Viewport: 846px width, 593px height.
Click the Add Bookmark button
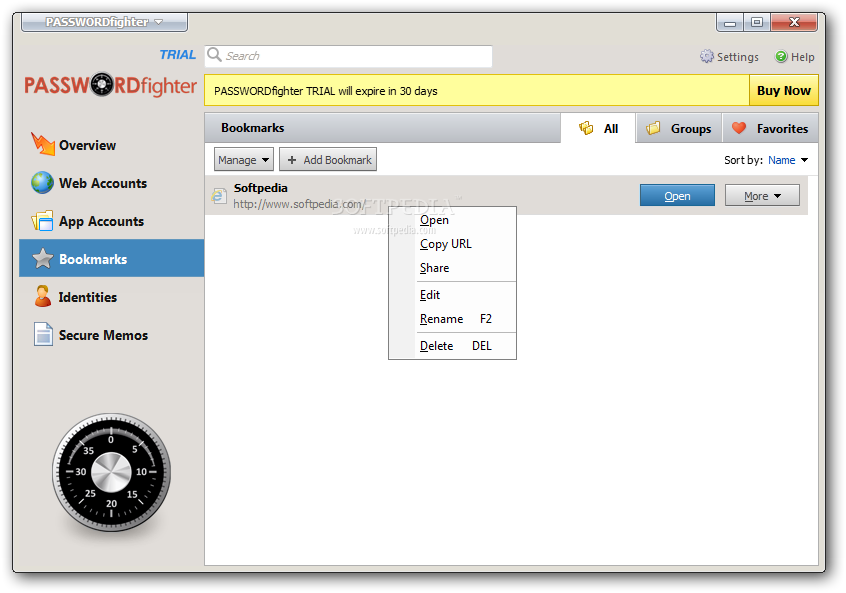coord(328,160)
